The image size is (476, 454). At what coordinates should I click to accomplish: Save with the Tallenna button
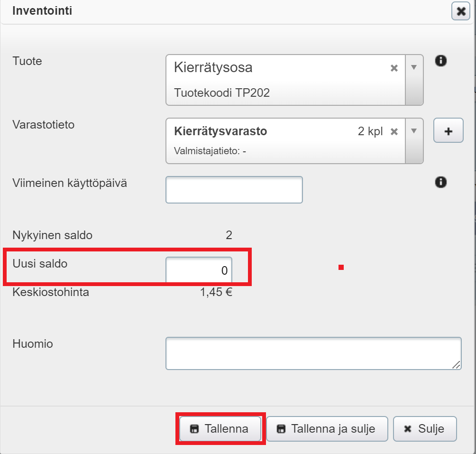pyautogui.click(x=220, y=429)
